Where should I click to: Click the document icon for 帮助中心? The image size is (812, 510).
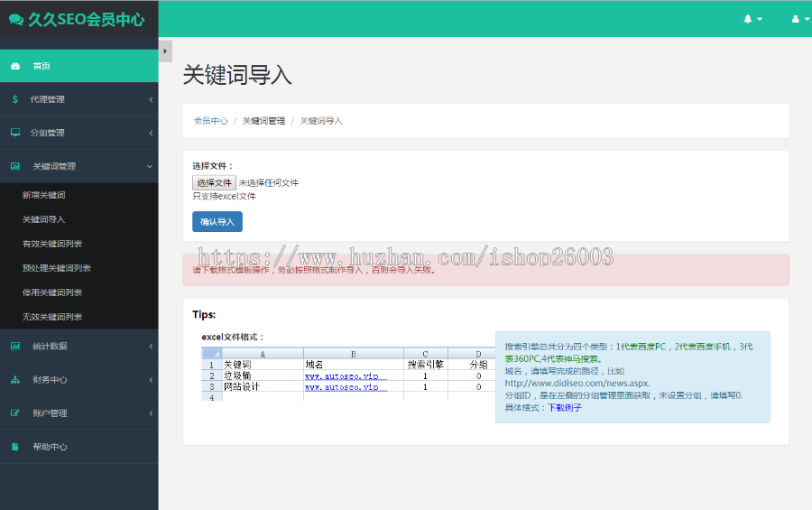click(15, 447)
